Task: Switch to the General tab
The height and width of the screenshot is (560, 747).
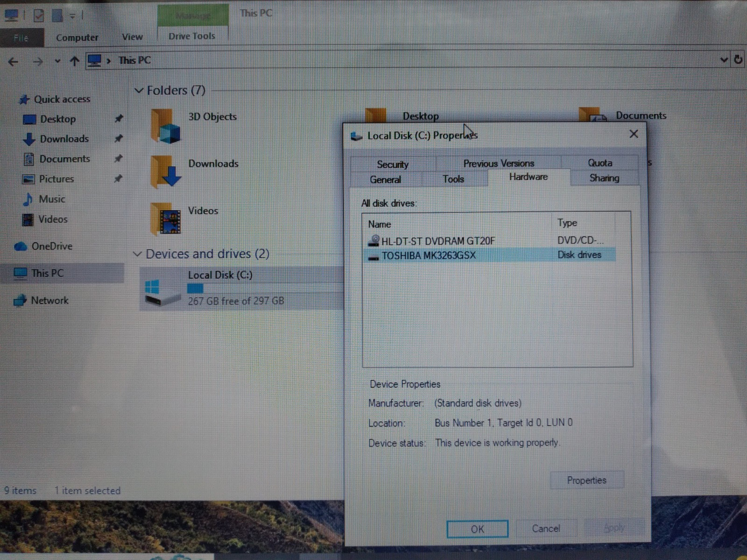Action: [385, 180]
